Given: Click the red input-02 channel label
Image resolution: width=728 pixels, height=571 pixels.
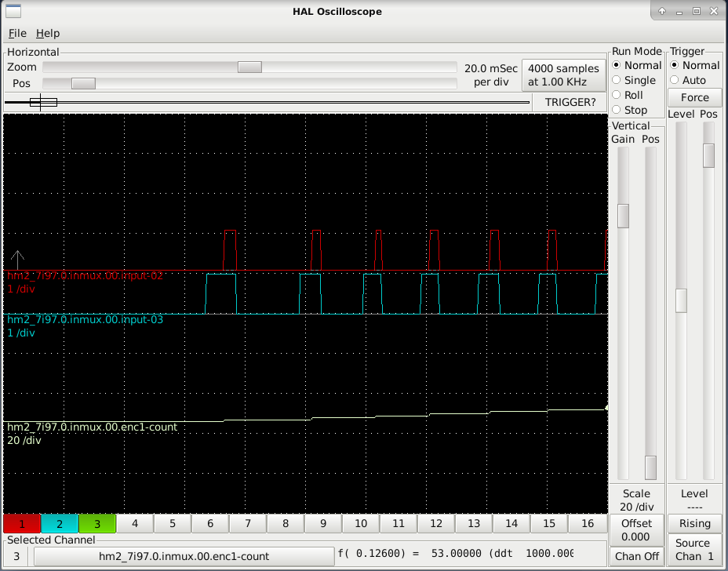Looking at the screenshot, I should click(x=85, y=276).
